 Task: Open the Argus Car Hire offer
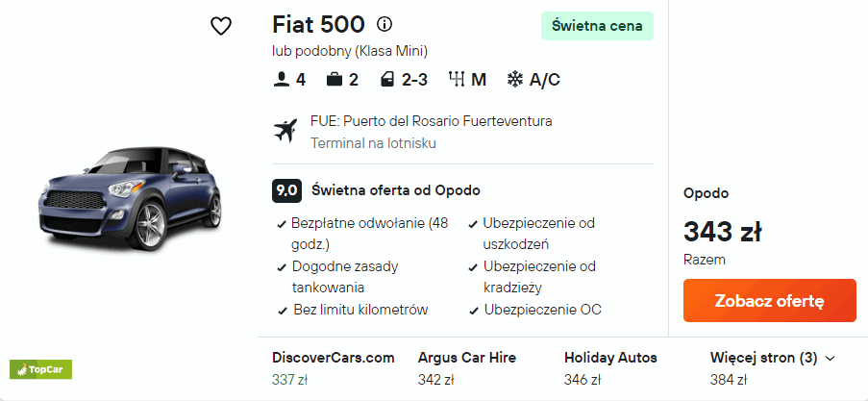[466, 368]
